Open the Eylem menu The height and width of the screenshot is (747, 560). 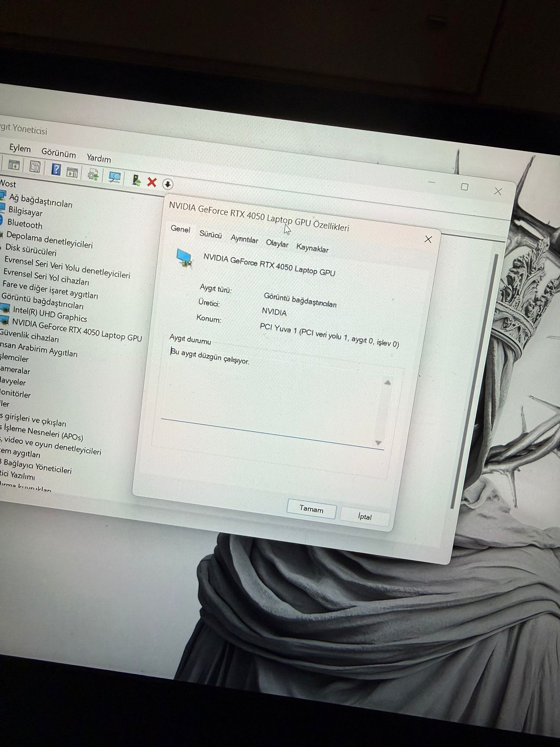tap(20, 148)
